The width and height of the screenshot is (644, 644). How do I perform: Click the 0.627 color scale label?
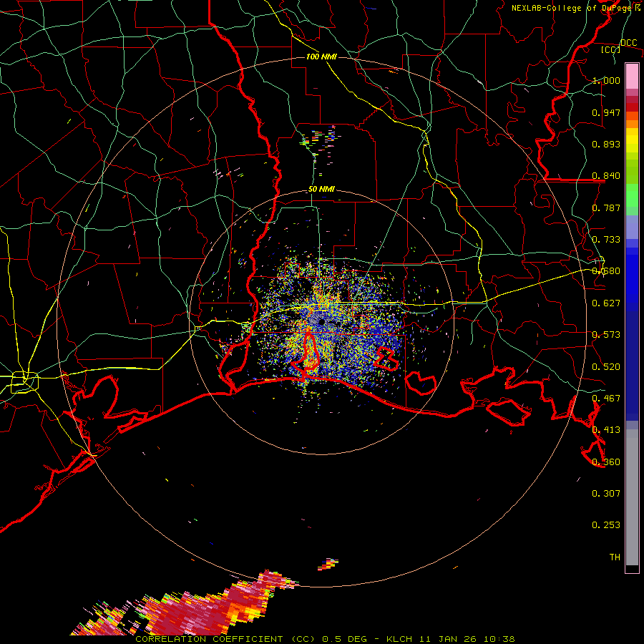click(x=606, y=303)
